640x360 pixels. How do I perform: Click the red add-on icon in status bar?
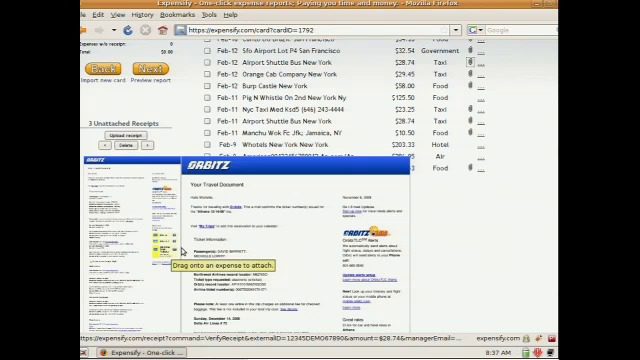(552, 338)
